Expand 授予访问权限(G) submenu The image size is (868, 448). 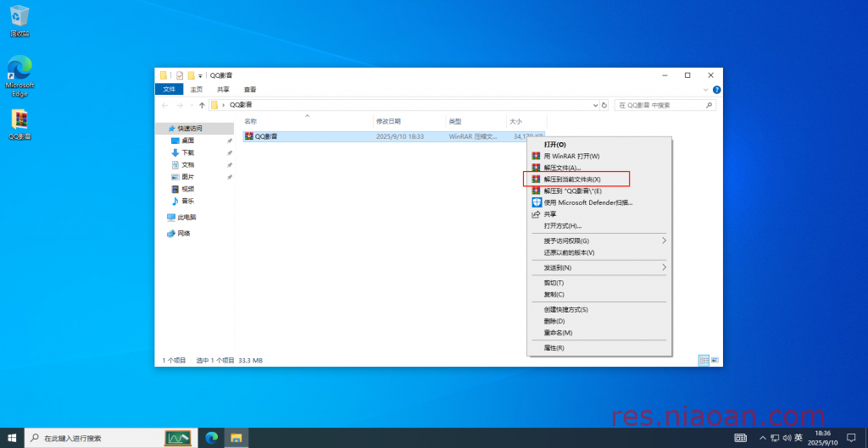click(599, 241)
